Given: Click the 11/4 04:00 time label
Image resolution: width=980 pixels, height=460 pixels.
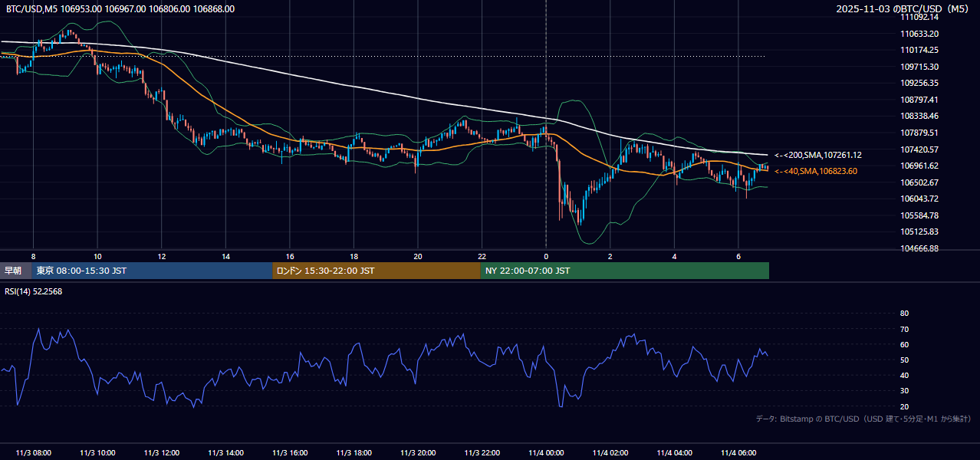Looking at the screenshot, I should (x=674, y=453).
